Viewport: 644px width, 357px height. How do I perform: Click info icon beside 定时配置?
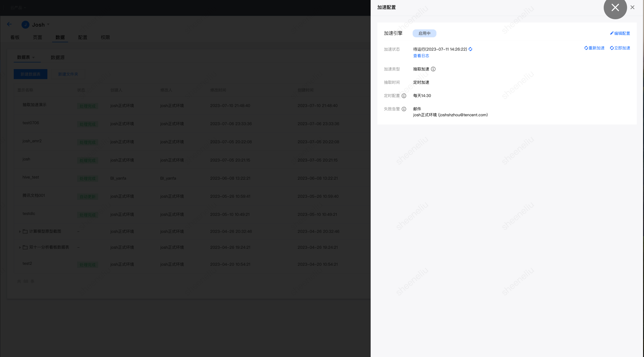click(x=404, y=96)
